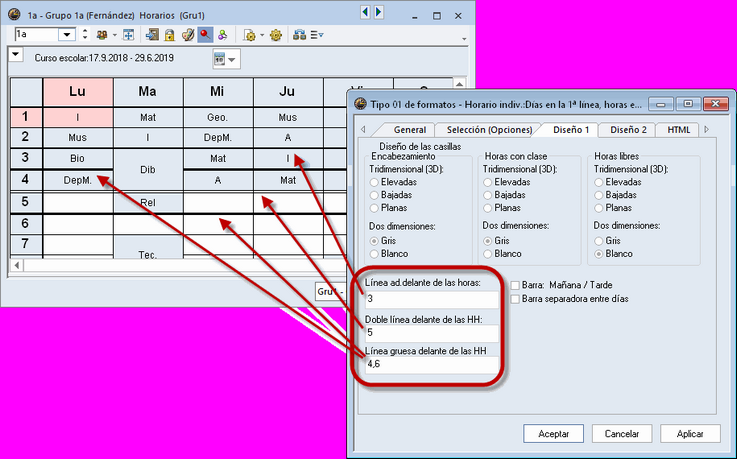Image resolution: width=737 pixels, height=459 pixels.
Task: Click the green left navigation arrow in title bar
Action: pos(365,12)
